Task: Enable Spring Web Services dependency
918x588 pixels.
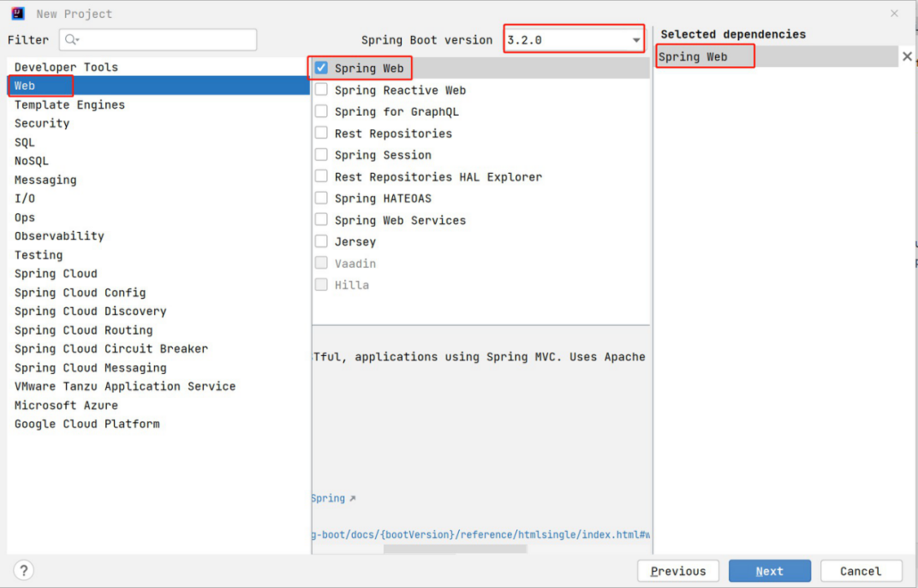Action: 321,219
